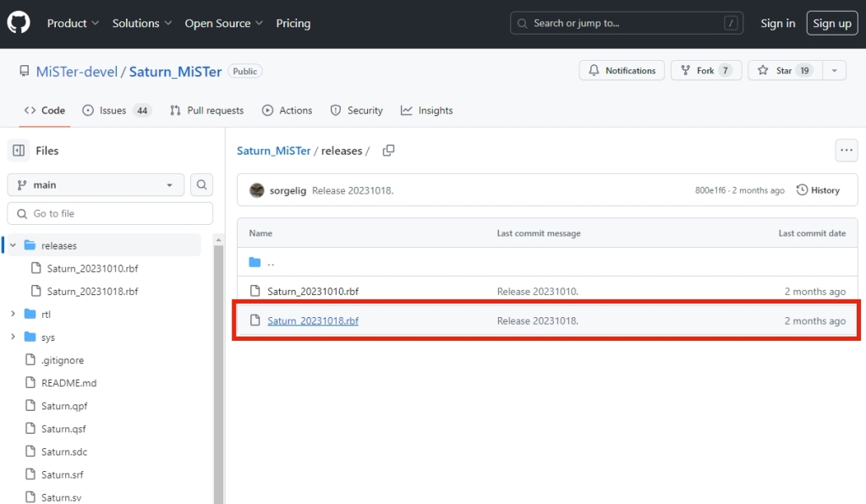Open the Saturn_20231018.rbf file link

(313, 320)
